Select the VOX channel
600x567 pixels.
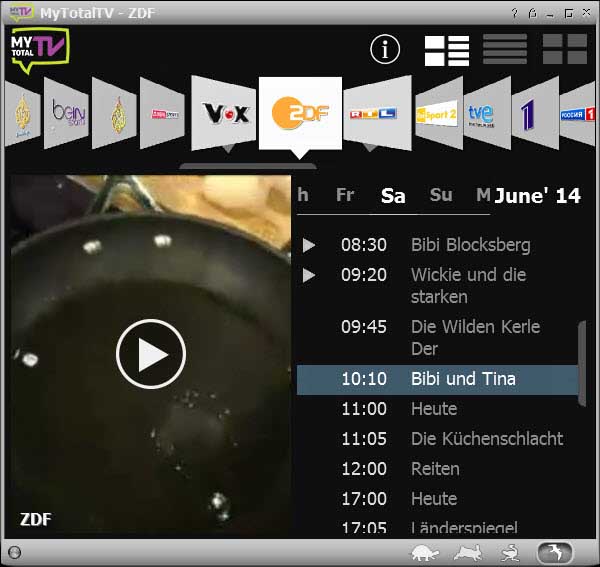pyautogui.click(x=225, y=113)
